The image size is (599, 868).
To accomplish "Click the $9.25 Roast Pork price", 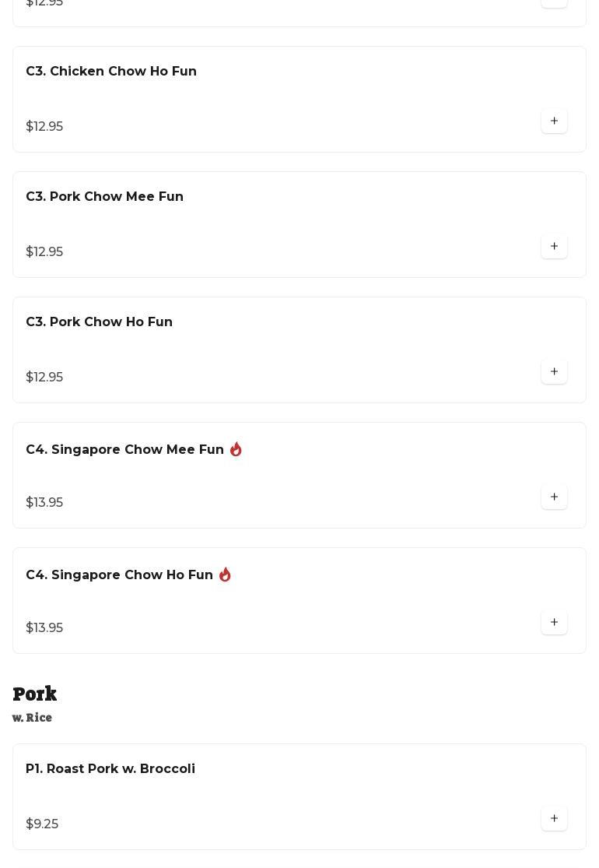I will point(42,824).
